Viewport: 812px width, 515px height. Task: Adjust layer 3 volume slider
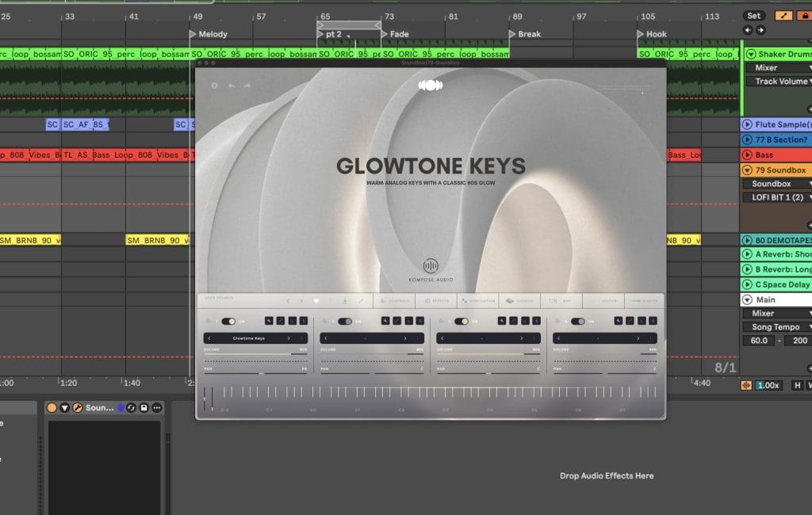pos(488,354)
